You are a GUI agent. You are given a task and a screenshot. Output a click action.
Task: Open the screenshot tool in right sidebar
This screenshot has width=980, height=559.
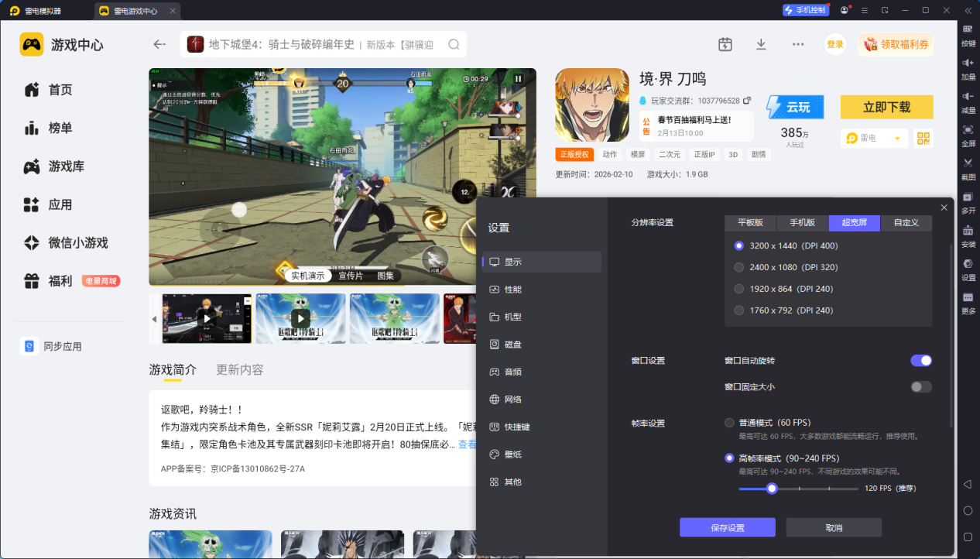tap(968, 166)
